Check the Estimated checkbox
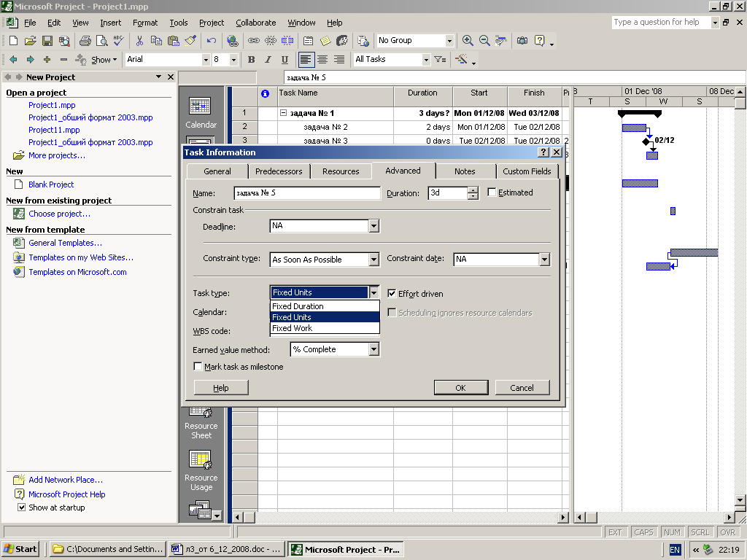747x560 pixels. pos(492,192)
